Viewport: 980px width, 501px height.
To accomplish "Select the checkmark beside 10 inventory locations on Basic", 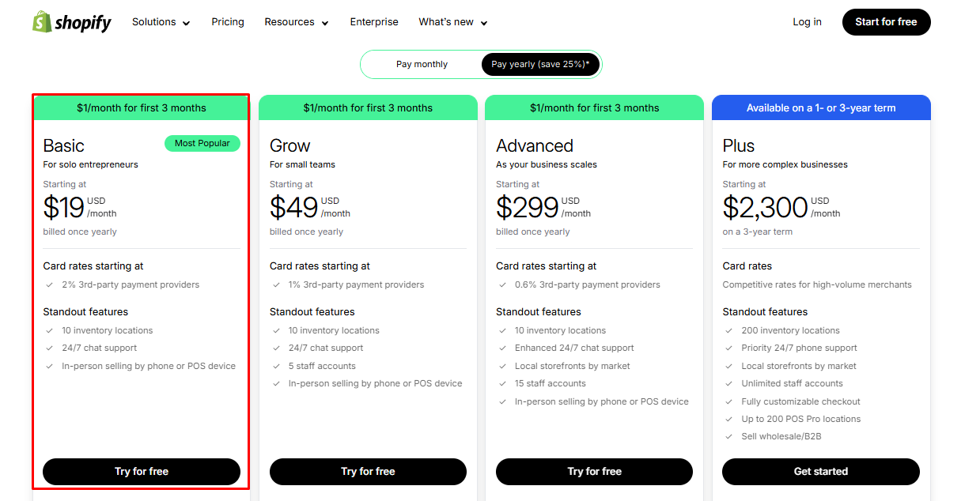I will pyautogui.click(x=50, y=330).
